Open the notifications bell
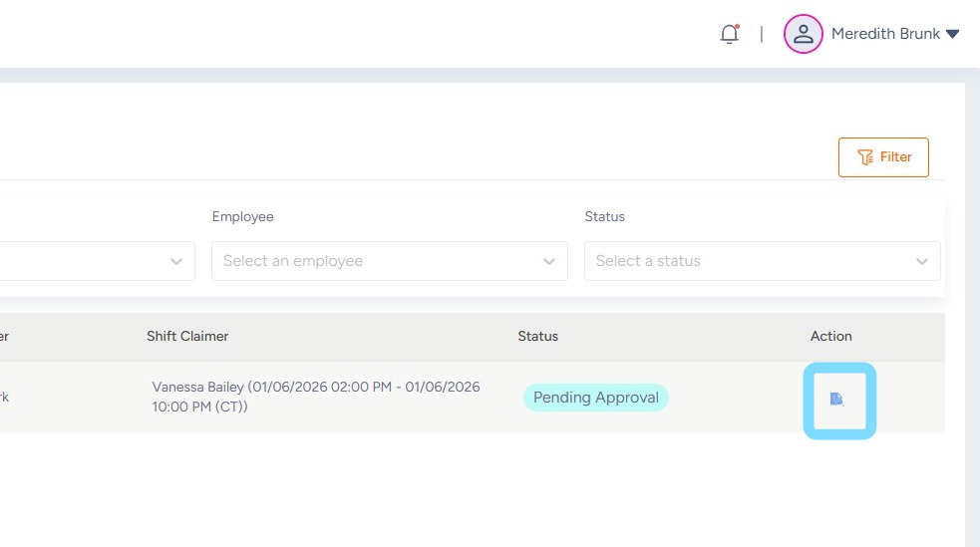Image resolution: width=980 pixels, height=547 pixels. 730,34
